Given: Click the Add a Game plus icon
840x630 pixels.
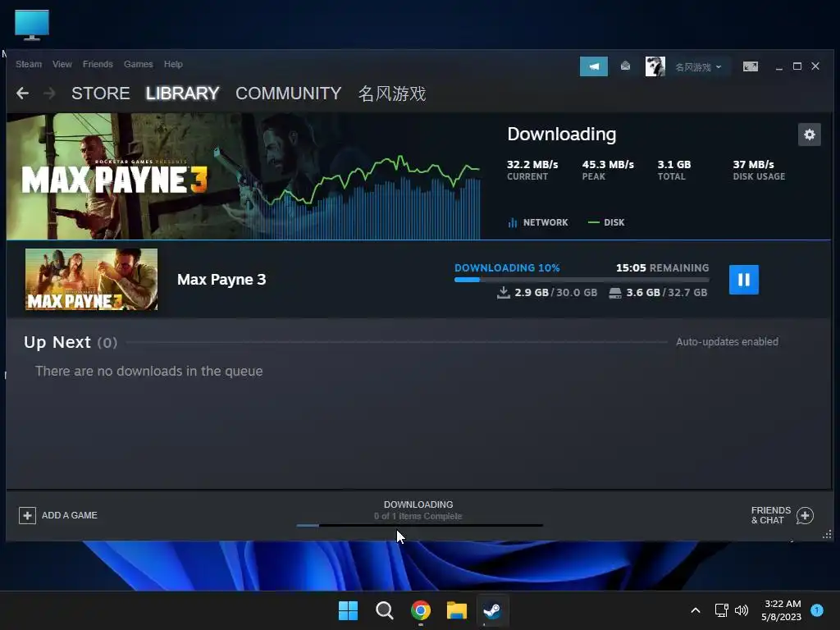Looking at the screenshot, I should point(27,515).
